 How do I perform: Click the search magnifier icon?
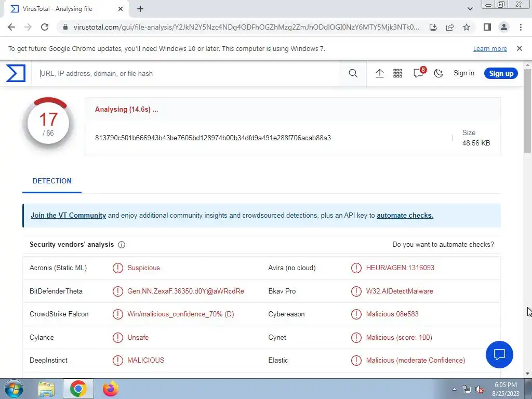pyautogui.click(x=353, y=73)
